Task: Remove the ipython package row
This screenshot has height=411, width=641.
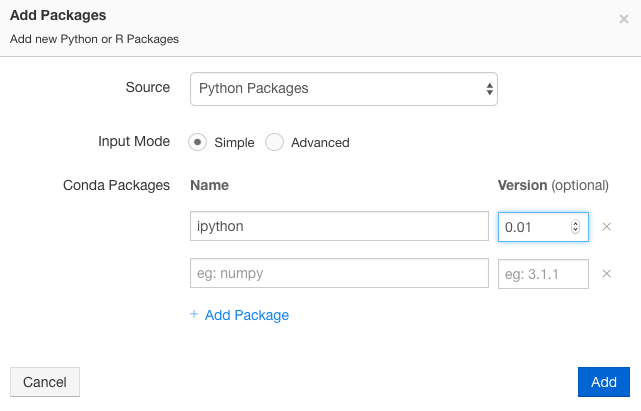Action: click(x=607, y=227)
